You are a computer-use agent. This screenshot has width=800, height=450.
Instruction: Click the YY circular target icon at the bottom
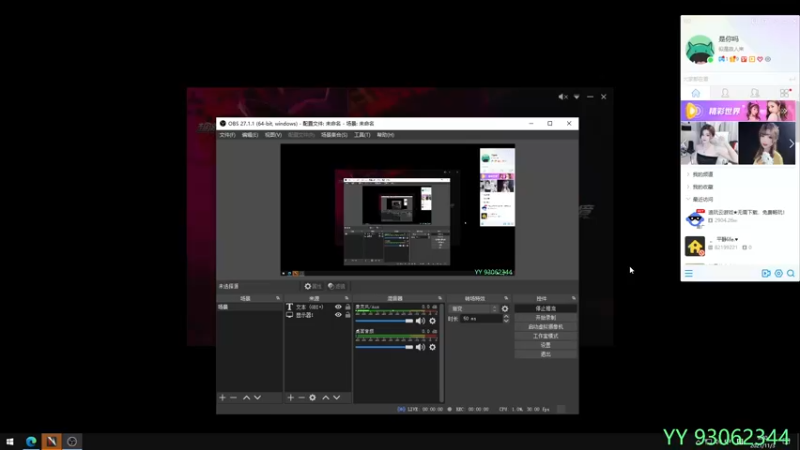pos(779,273)
